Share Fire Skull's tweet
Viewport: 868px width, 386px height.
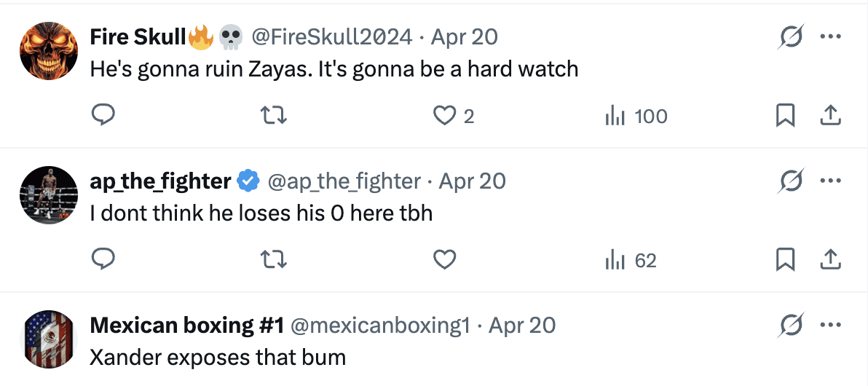831,115
